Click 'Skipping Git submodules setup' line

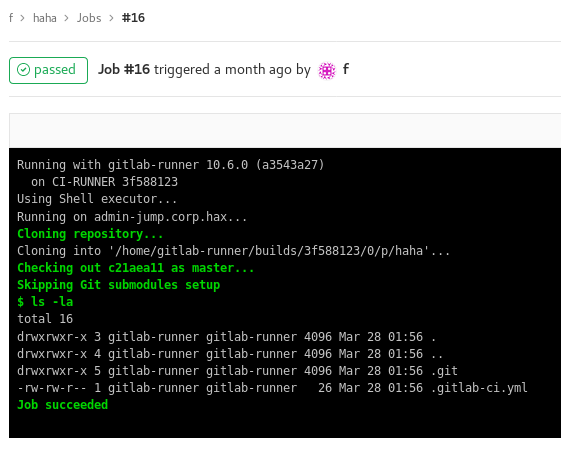pos(118,285)
